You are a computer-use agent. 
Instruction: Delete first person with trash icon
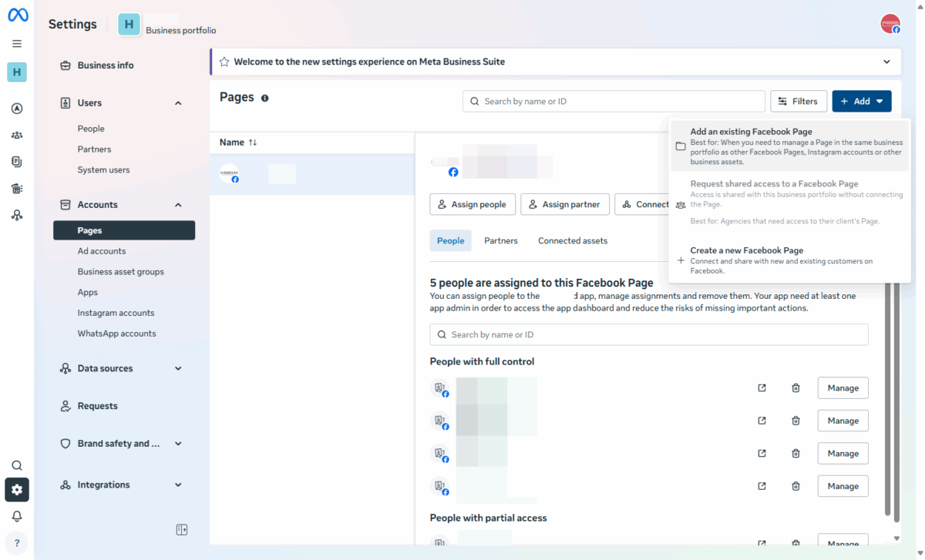point(795,388)
